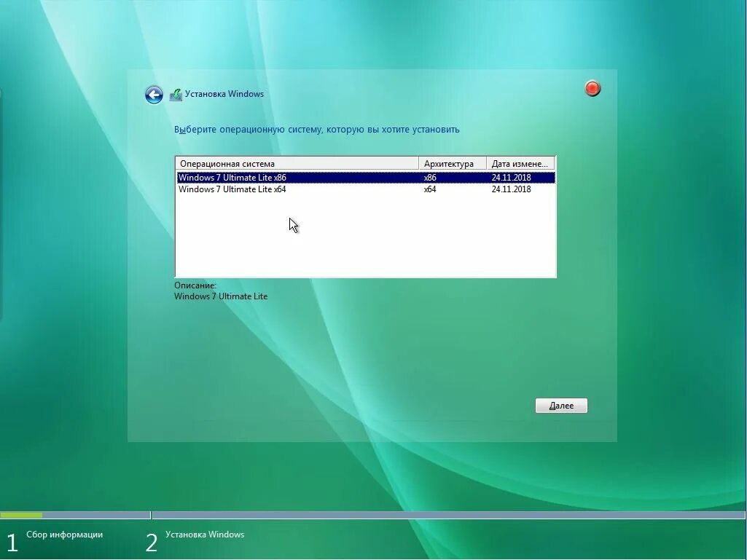The image size is (747, 560).
Task: Click the x86 architecture cell
Action: [x=430, y=178]
